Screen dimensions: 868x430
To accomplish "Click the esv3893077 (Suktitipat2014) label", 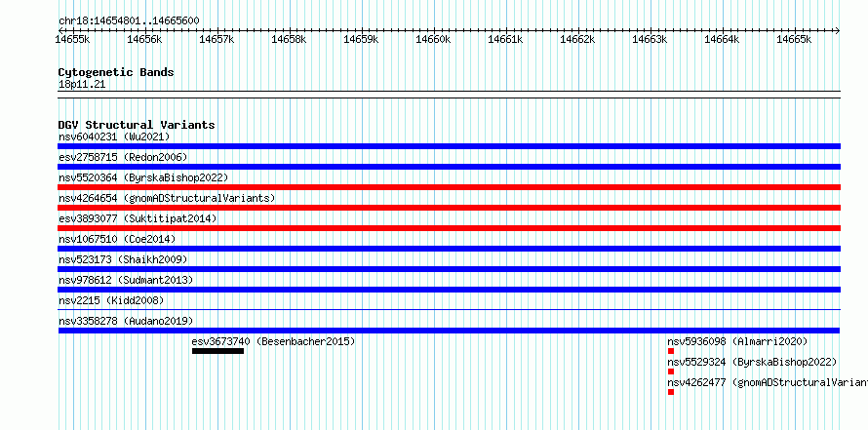I will pyautogui.click(x=138, y=218).
